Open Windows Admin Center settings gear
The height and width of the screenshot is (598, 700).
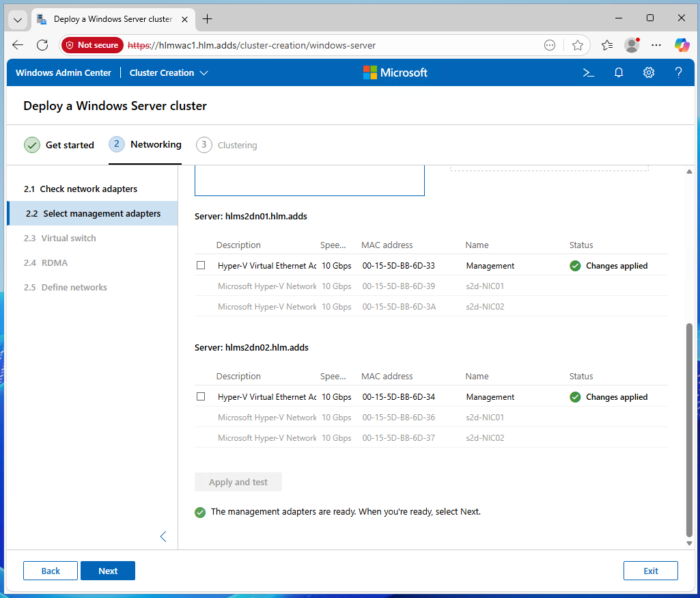pyautogui.click(x=649, y=72)
